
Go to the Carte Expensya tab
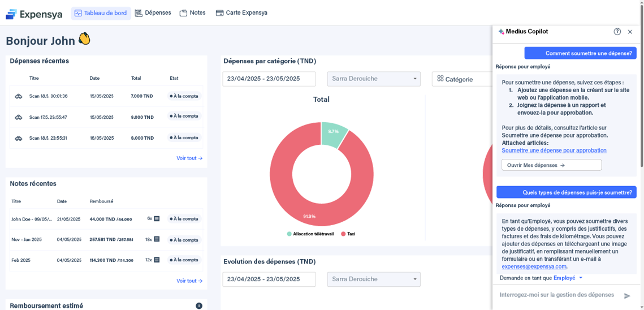tap(241, 13)
